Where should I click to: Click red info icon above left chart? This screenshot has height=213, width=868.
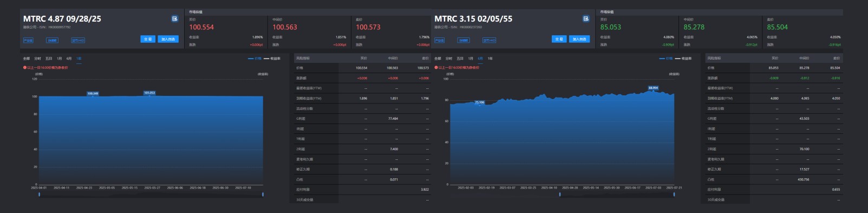(25, 68)
